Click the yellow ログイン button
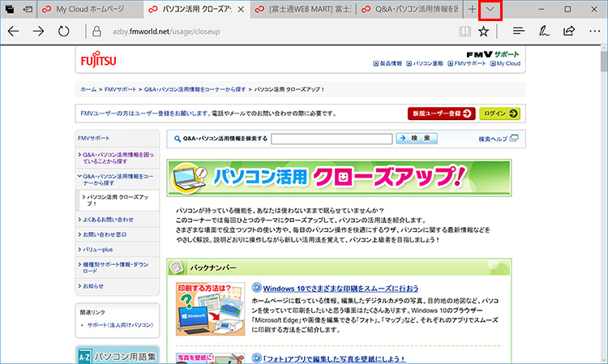608x364 pixels. (499, 113)
